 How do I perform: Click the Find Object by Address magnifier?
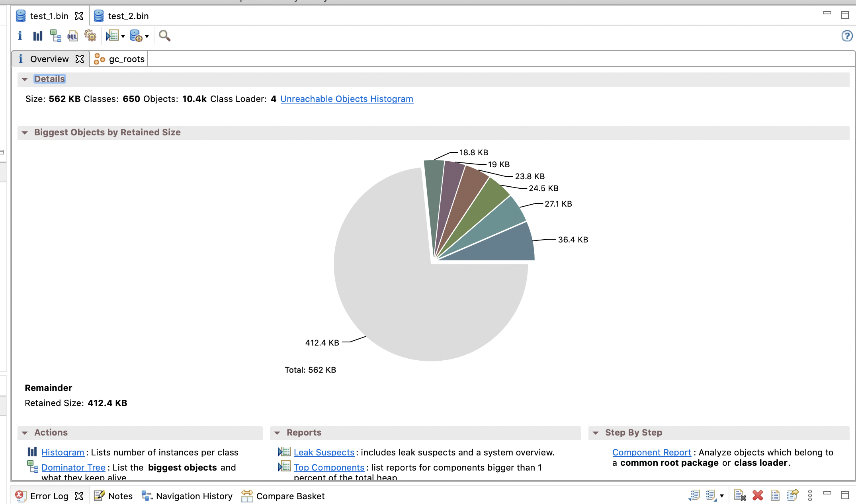(x=164, y=36)
